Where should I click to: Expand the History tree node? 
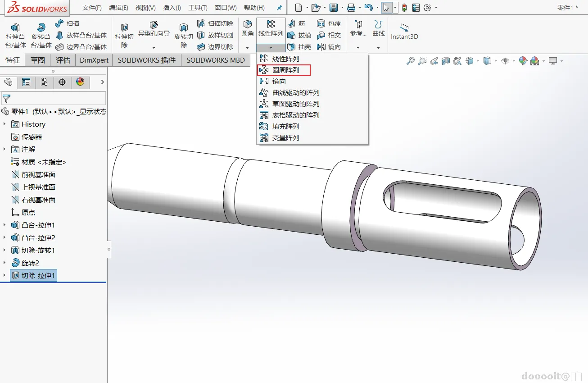coord(5,124)
